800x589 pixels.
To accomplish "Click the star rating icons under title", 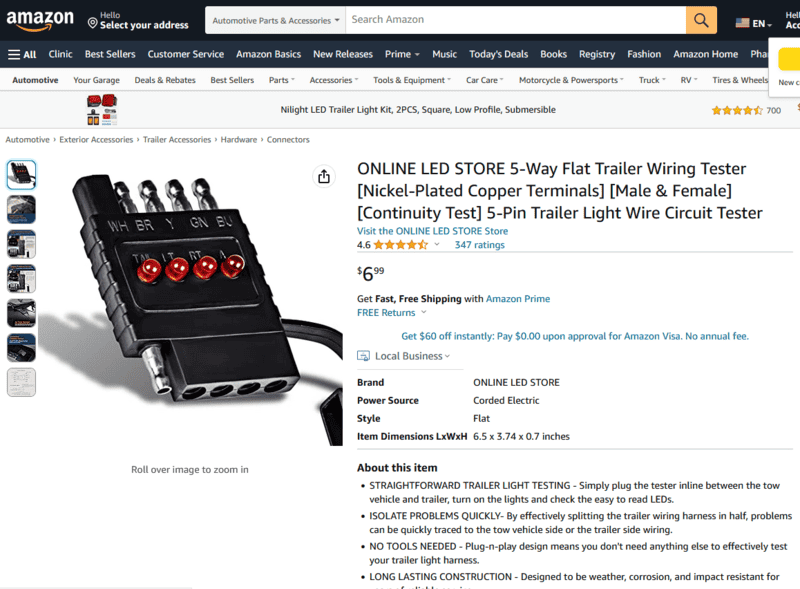I will 401,245.
